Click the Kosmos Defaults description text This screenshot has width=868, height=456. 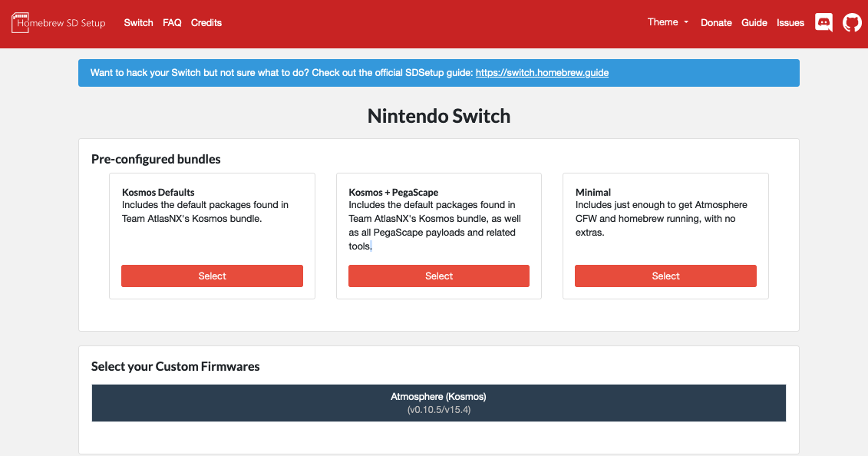[x=206, y=211]
